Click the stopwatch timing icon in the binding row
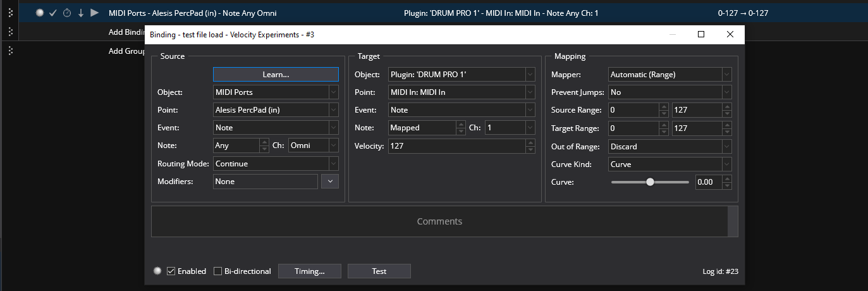This screenshot has height=291, width=868. pyautogui.click(x=67, y=13)
